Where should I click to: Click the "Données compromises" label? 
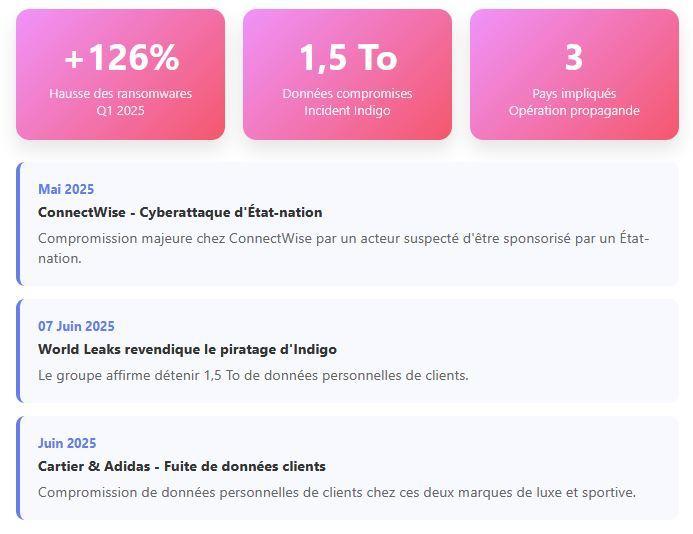coord(347,93)
